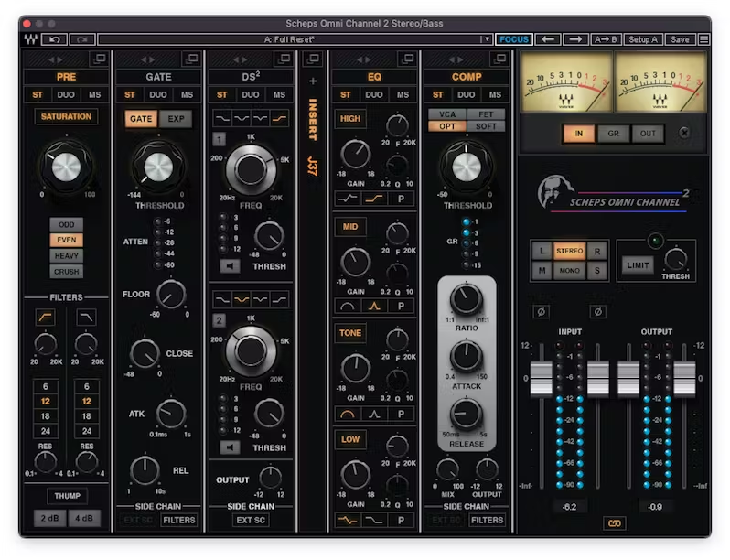
Task: Switch meter view to OUT
Action: coord(648,133)
